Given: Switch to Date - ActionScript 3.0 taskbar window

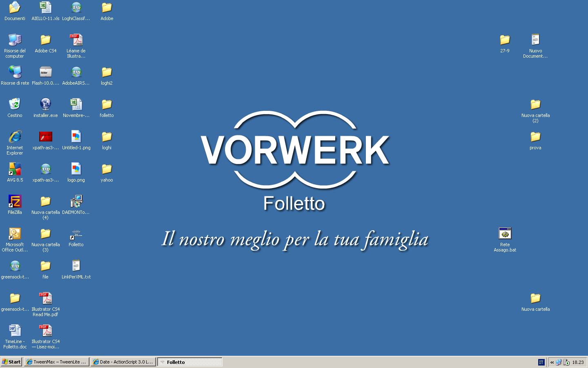Looking at the screenshot, I should [123, 362].
